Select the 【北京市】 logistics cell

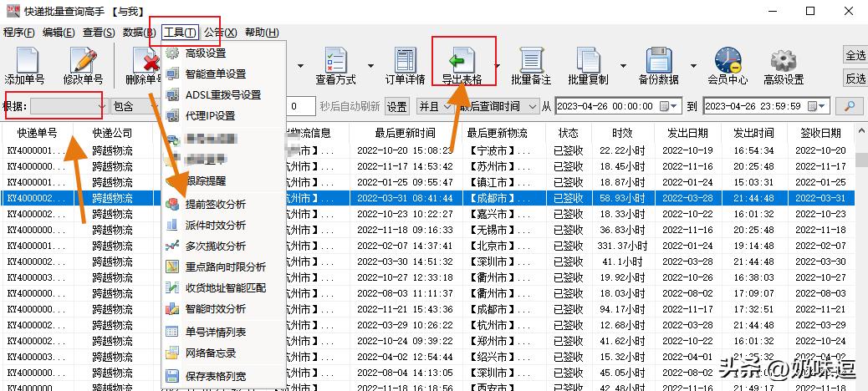(502, 246)
